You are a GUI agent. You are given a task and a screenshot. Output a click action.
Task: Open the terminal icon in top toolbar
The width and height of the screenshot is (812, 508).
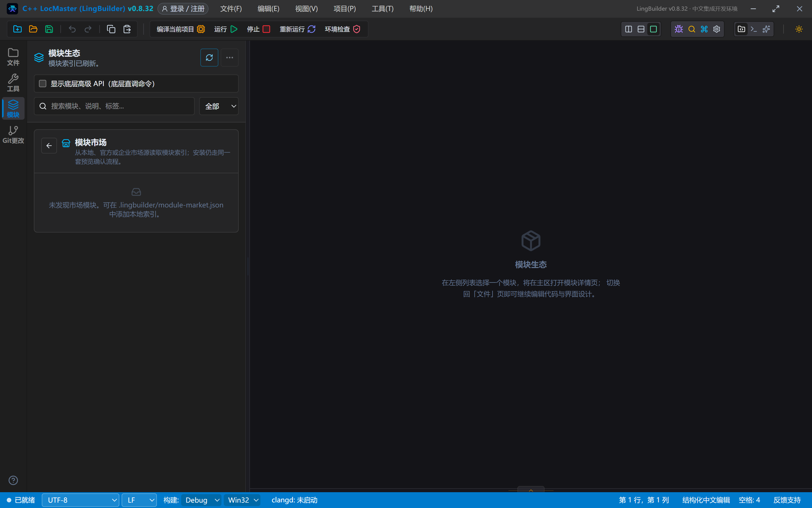tap(754, 29)
